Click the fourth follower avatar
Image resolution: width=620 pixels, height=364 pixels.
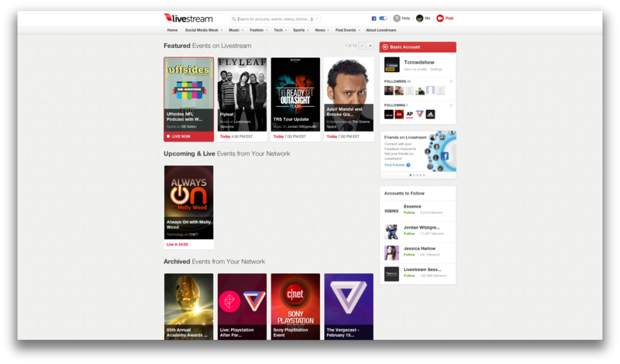(x=420, y=91)
